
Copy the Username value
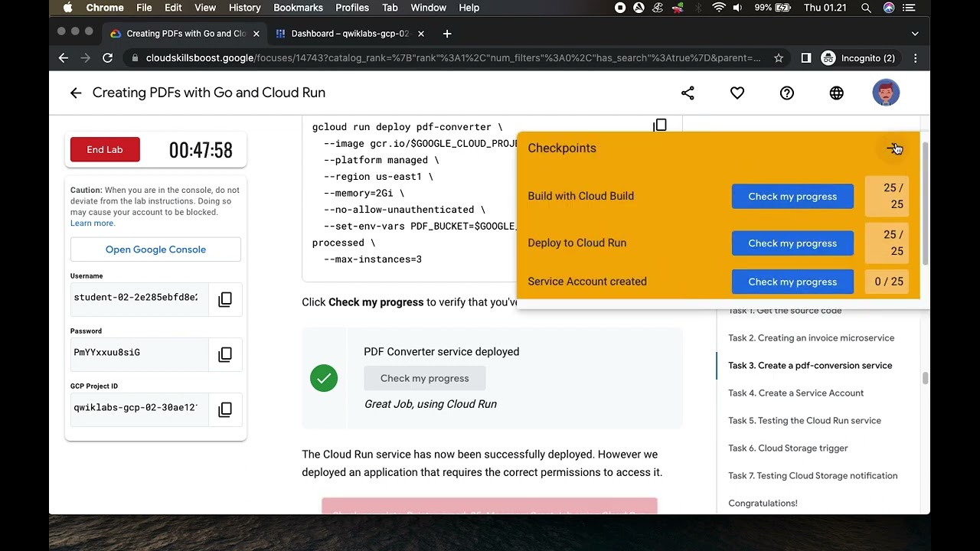pyautogui.click(x=225, y=299)
